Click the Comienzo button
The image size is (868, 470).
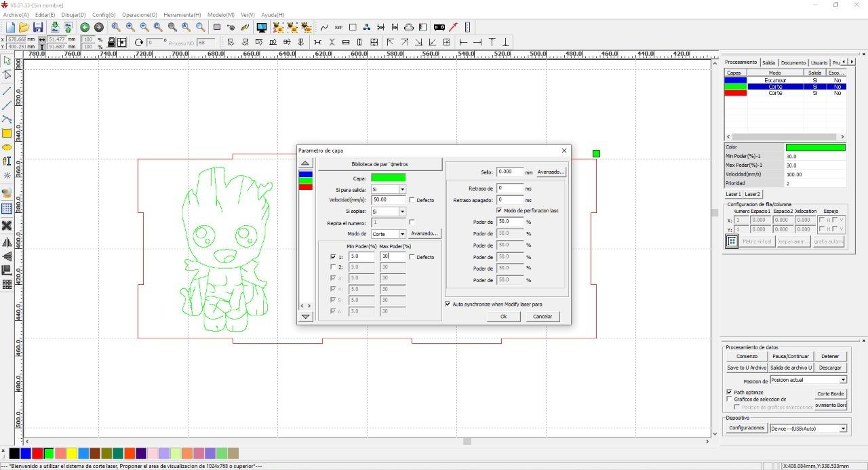pos(747,356)
